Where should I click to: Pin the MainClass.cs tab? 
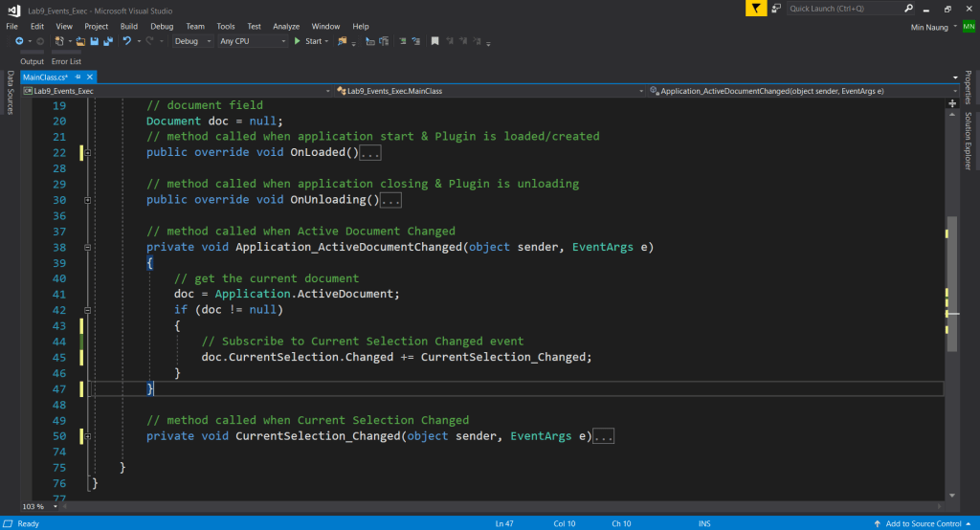click(78, 77)
